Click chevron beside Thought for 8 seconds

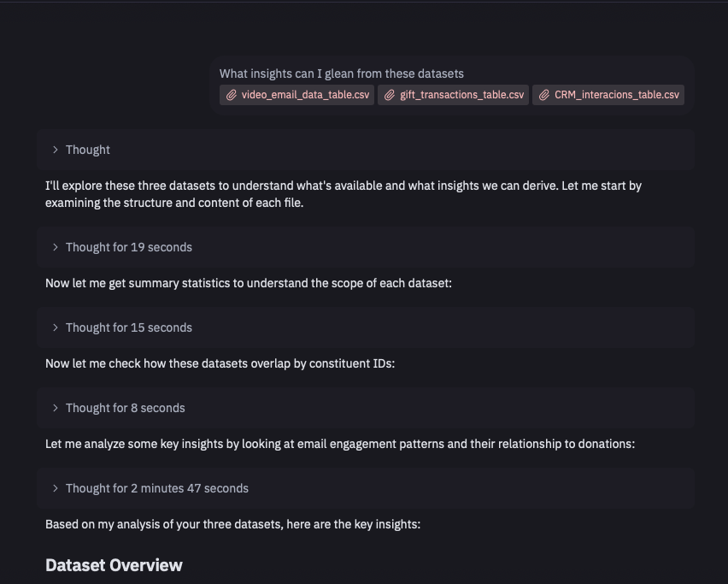(x=56, y=408)
